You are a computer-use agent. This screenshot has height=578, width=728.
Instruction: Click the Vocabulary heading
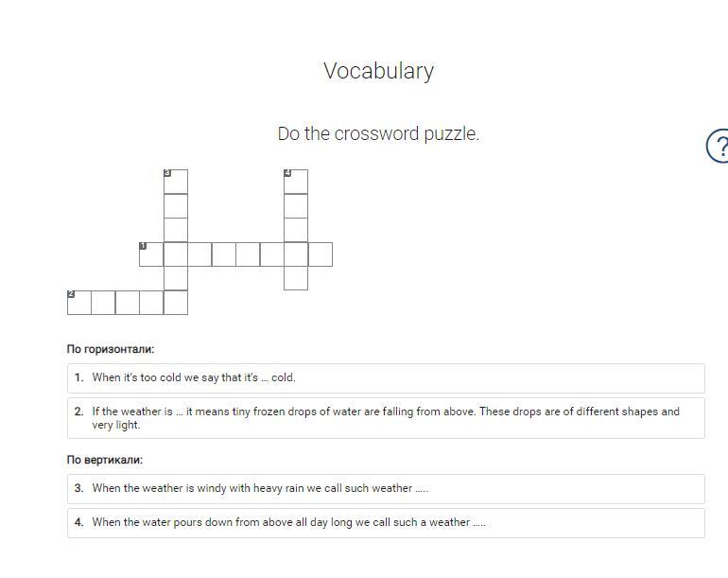(378, 71)
